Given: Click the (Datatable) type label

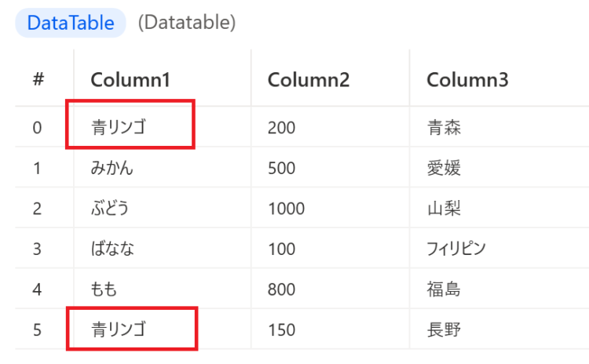Looking at the screenshot, I should click(x=187, y=23).
